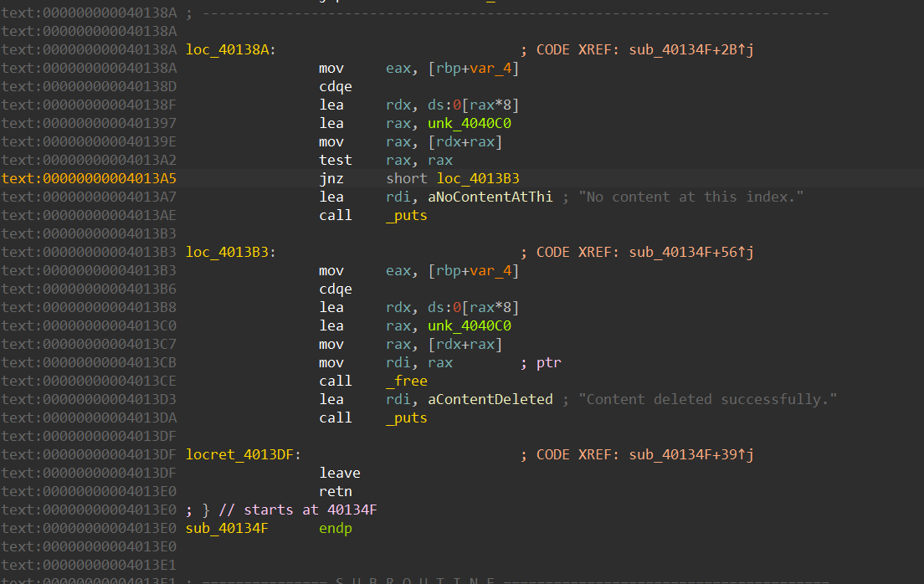This screenshot has width=924, height=584.
Task: Click the cdqe instruction at 4013B6
Action: click(336, 289)
